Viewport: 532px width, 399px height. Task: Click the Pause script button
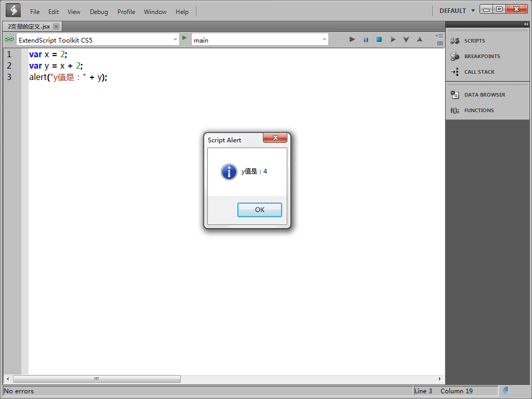365,39
